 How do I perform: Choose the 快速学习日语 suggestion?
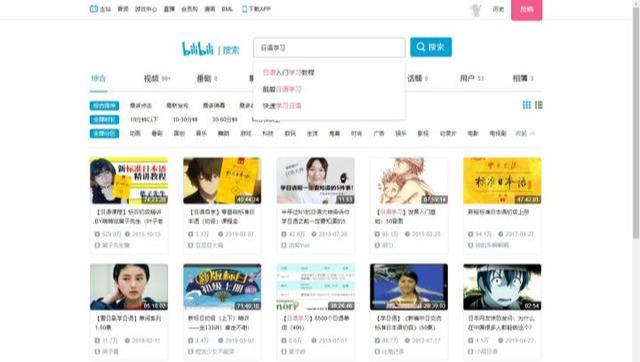pyautogui.click(x=282, y=106)
